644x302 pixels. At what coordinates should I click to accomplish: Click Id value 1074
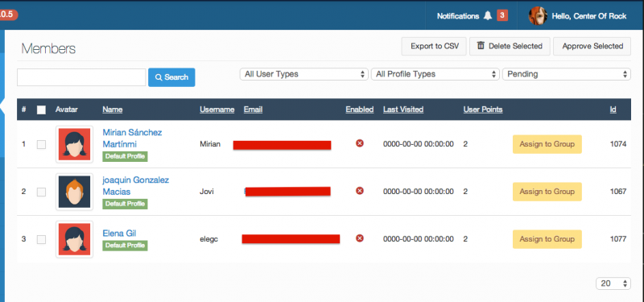click(x=618, y=144)
